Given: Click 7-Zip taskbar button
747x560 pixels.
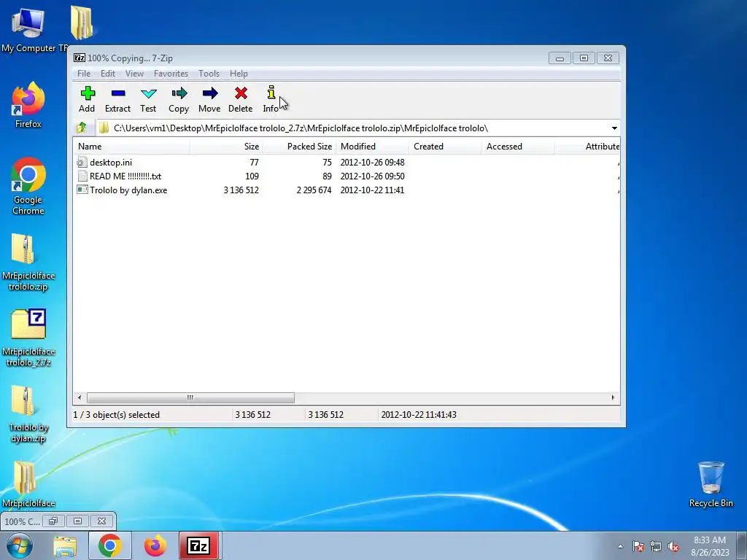Looking at the screenshot, I should point(198,545).
